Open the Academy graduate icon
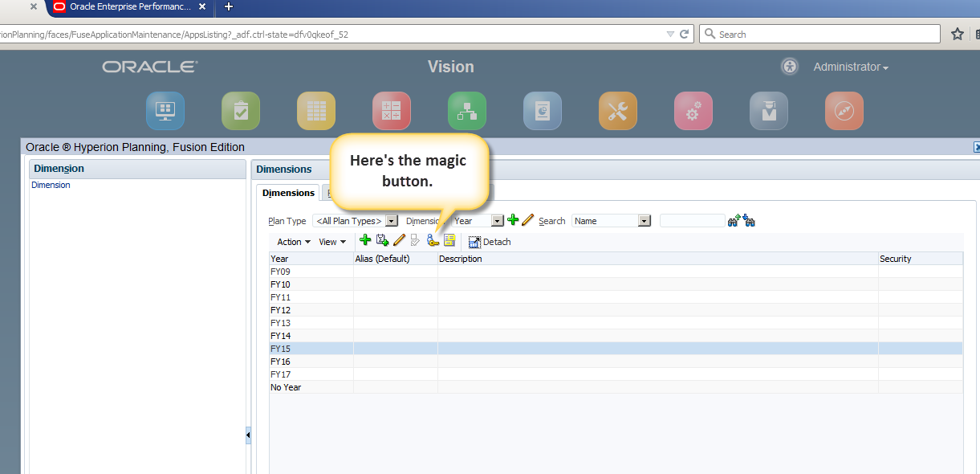The width and height of the screenshot is (980, 474). 769,111
